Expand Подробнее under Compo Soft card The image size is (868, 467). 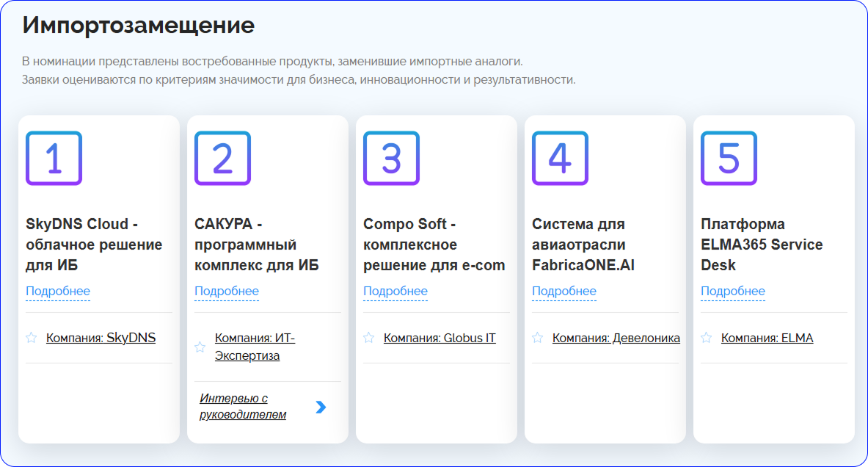point(395,292)
